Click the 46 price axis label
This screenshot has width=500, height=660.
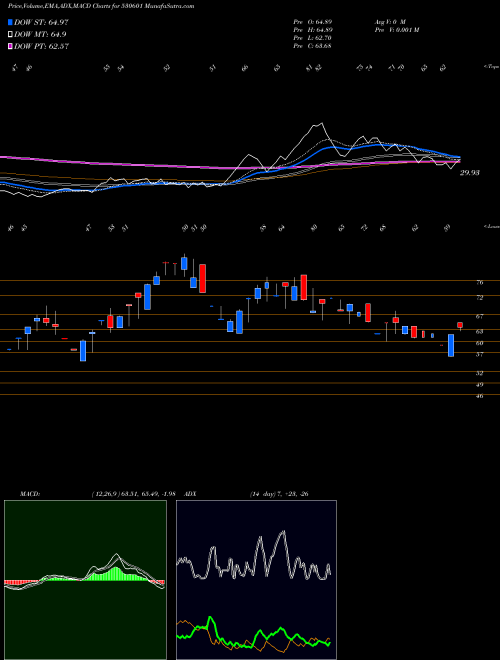[x=479, y=396]
